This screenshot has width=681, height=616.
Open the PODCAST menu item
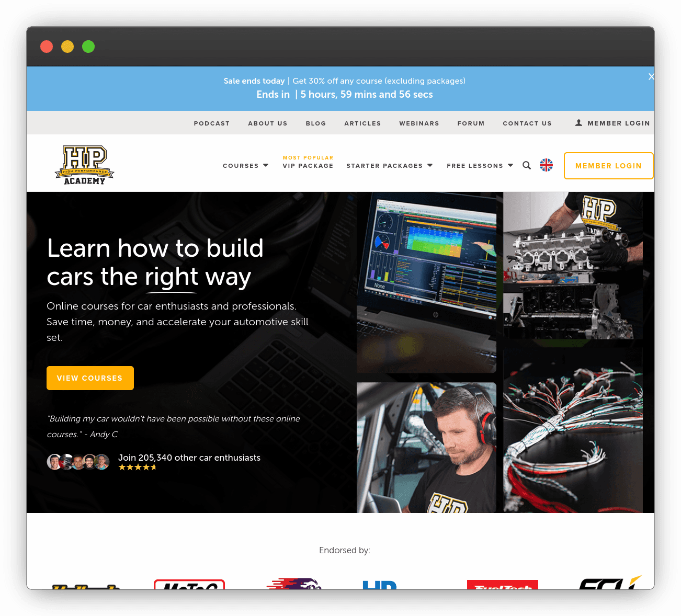(x=211, y=123)
